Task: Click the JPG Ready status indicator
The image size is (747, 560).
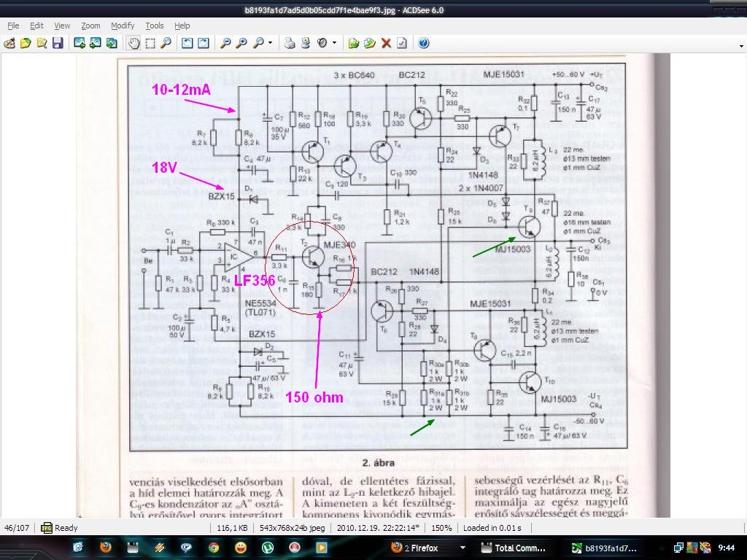Action: point(59,528)
